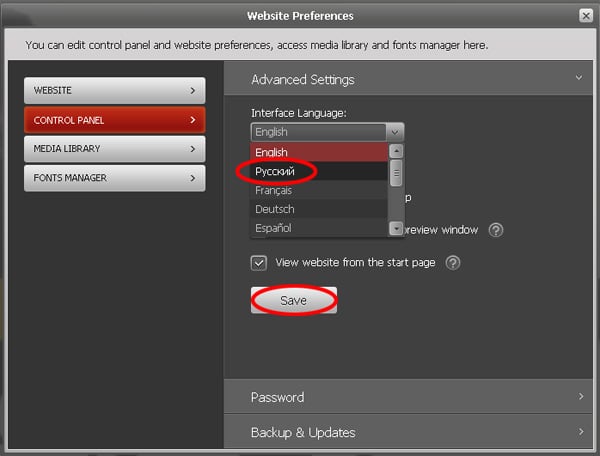Close the Website Preferences dialog
The height and width of the screenshot is (456, 600).
586,16
